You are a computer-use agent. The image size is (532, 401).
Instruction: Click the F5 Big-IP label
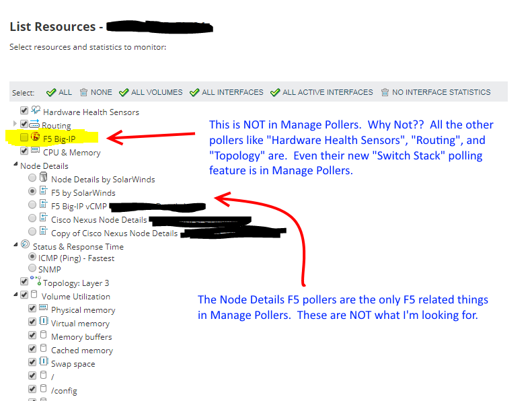tap(59, 139)
